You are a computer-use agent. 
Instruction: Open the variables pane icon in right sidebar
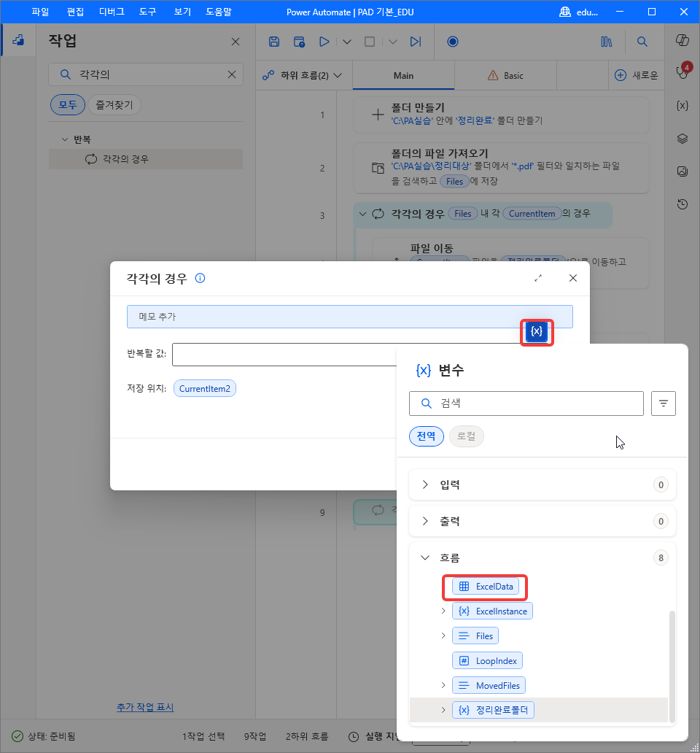(x=682, y=106)
